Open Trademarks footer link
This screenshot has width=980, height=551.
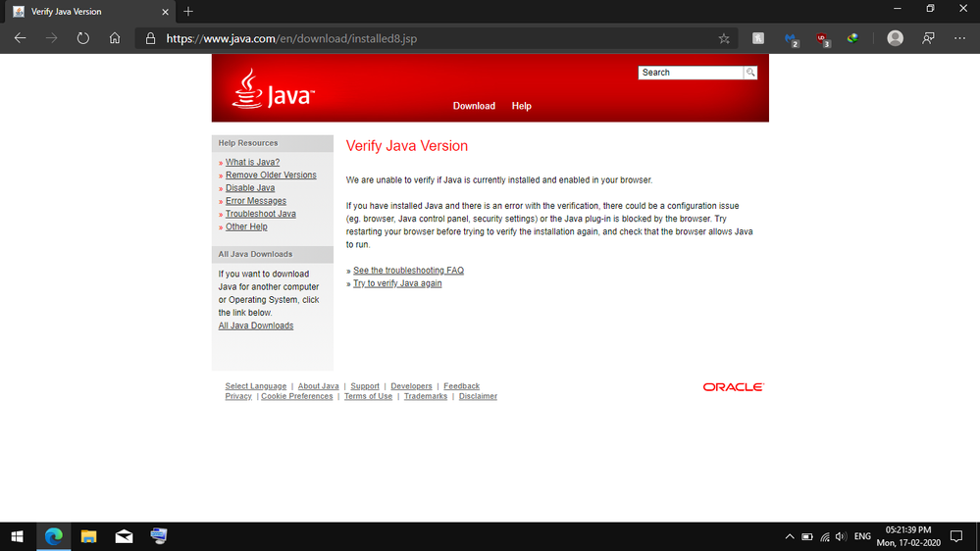click(x=426, y=396)
